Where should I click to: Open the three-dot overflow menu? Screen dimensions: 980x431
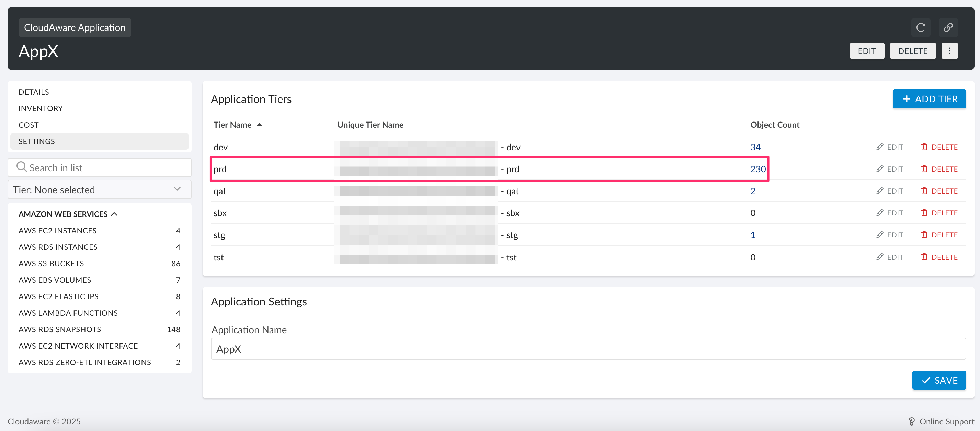click(949, 50)
